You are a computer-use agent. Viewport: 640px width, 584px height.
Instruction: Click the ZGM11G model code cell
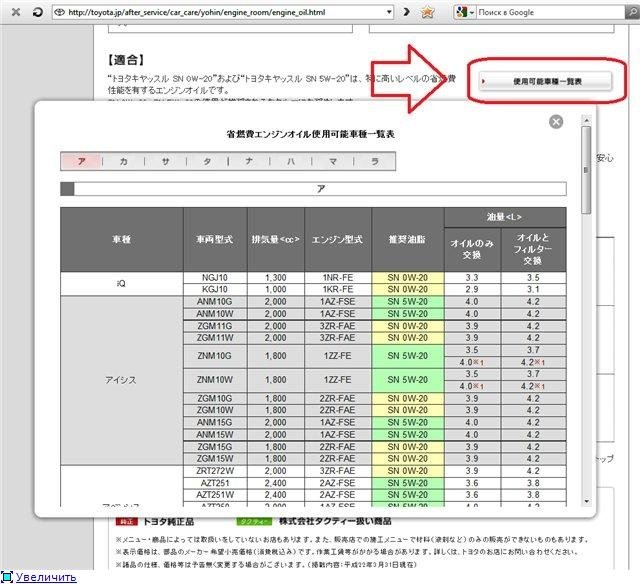click(x=215, y=326)
